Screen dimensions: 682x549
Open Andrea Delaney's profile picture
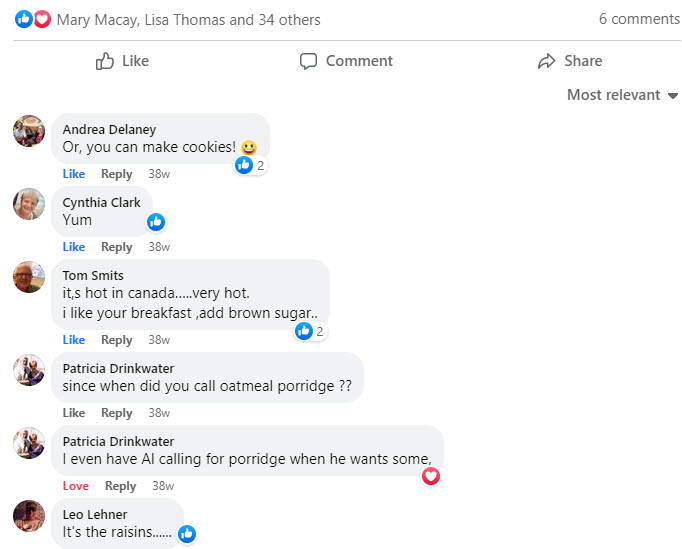pos(29,131)
